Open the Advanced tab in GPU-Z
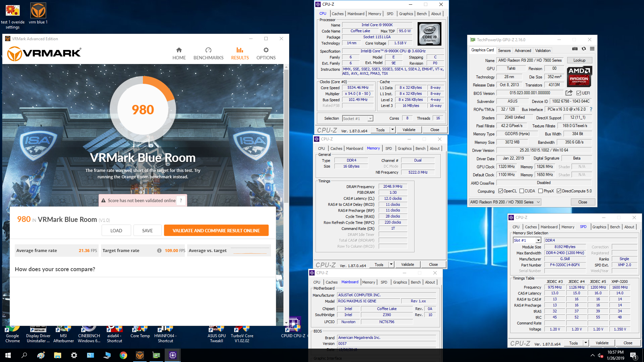This screenshot has width=644, height=362. pyautogui.click(x=523, y=51)
